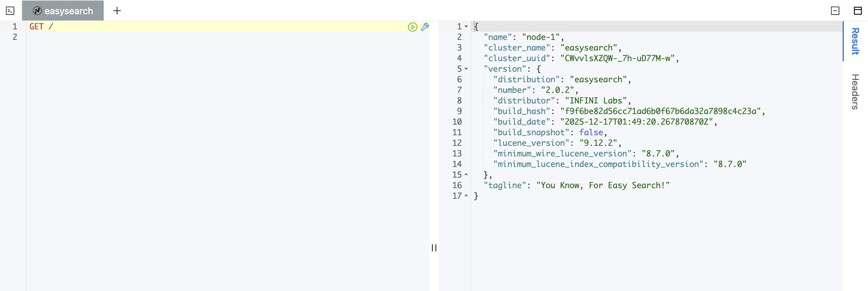Maximize the console panel

click(x=857, y=11)
